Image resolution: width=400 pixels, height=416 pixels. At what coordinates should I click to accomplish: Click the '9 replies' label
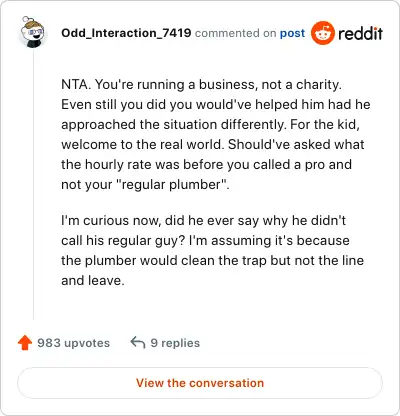pyautogui.click(x=175, y=343)
